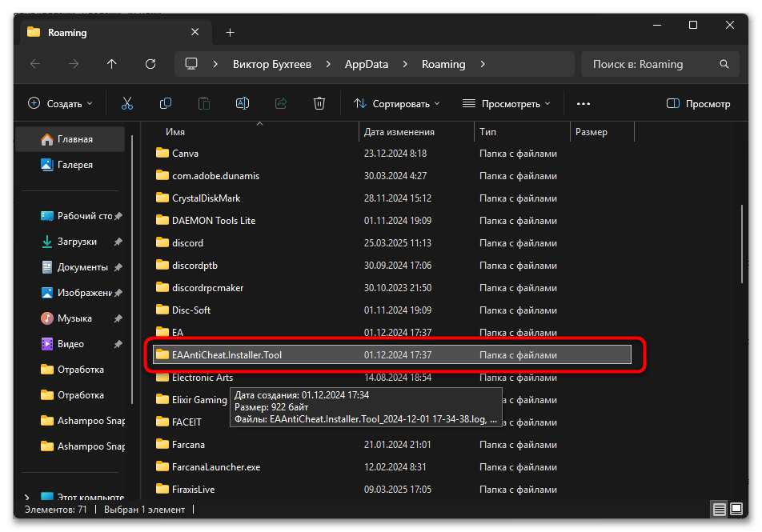The image size is (762, 532).
Task: Click the Rename icon in toolbar
Action: [242, 103]
